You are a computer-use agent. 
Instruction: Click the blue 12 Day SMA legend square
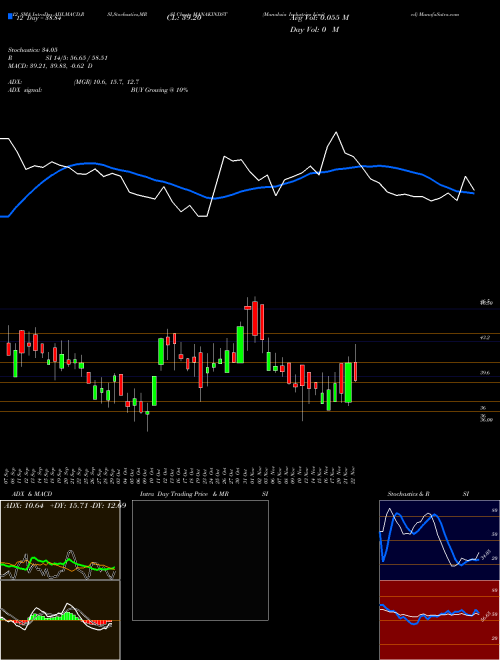(x=10, y=16)
